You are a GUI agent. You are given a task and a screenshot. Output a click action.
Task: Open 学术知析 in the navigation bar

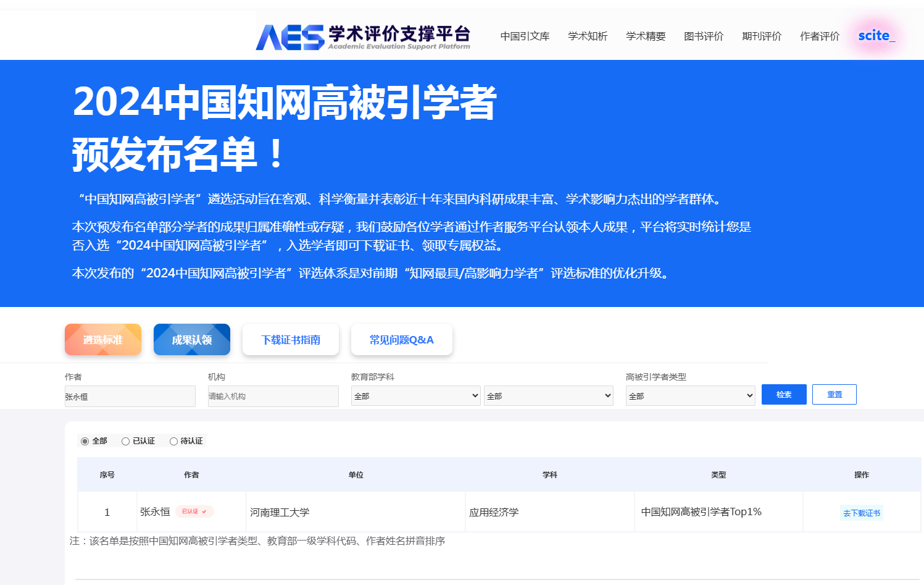coord(588,36)
